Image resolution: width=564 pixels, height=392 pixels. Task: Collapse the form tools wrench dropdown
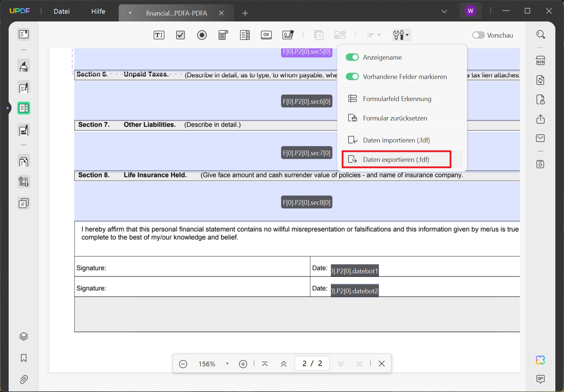(x=401, y=35)
